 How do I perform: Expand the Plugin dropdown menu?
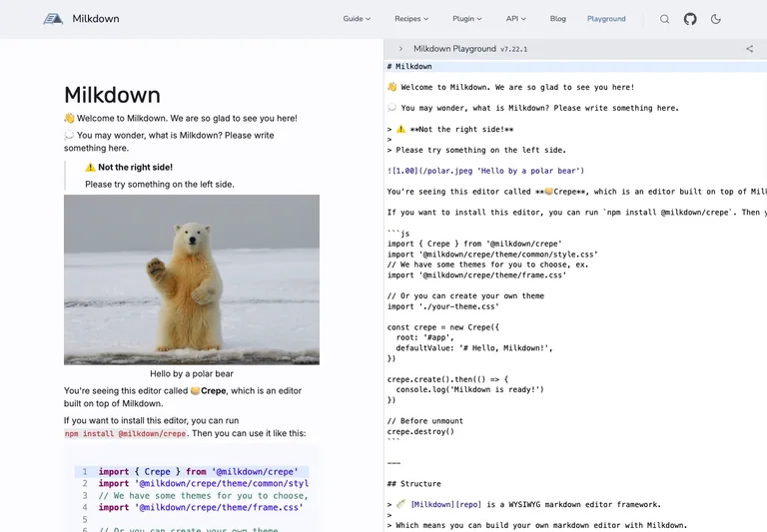(x=467, y=19)
